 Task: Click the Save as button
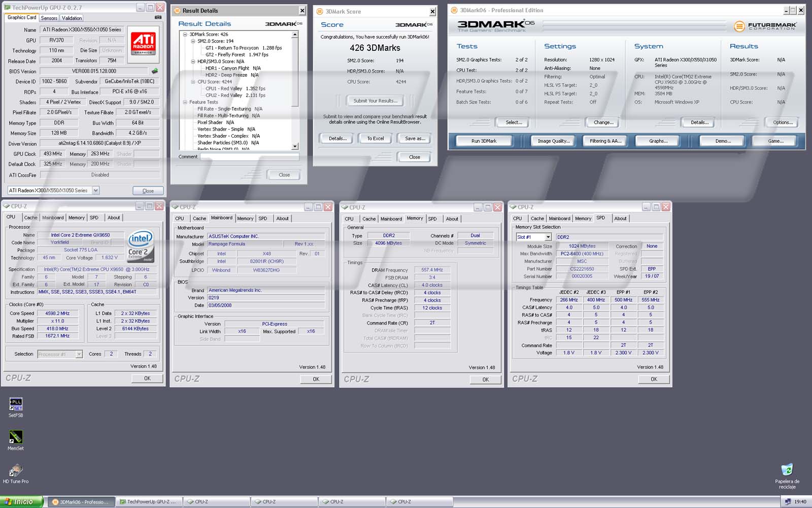(x=415, y=138)
